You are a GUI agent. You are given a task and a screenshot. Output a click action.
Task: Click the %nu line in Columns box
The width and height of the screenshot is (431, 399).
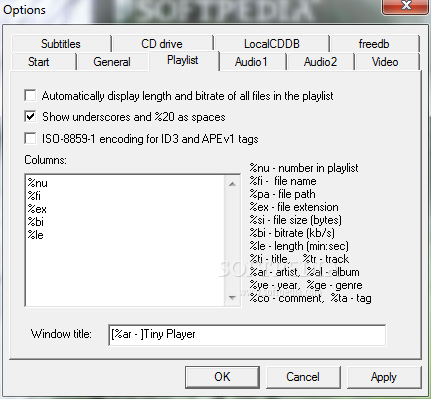coord(38,183)
